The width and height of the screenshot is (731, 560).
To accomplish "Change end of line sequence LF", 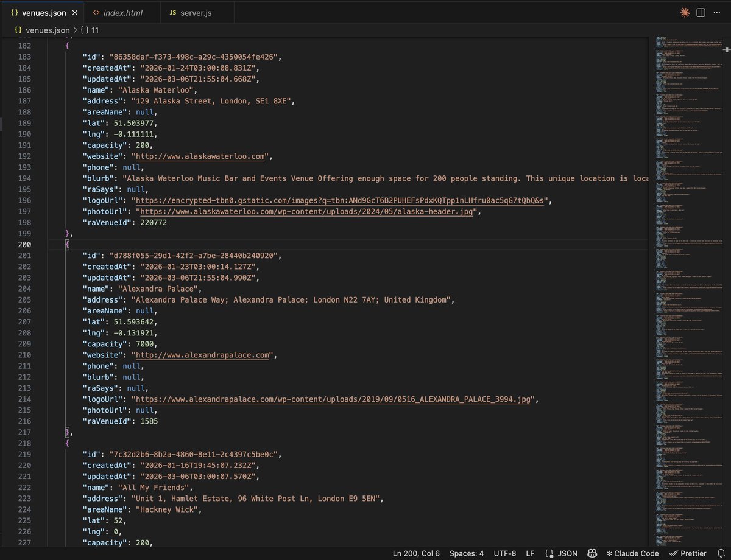I will pyautogui.click(x=530, y=553).
